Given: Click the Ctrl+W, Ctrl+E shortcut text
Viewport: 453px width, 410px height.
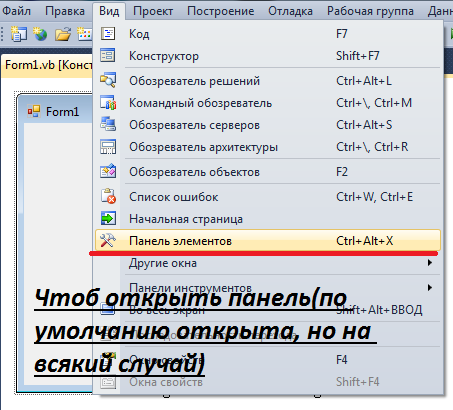Looking at the screenshot, I should coord(374,197).
